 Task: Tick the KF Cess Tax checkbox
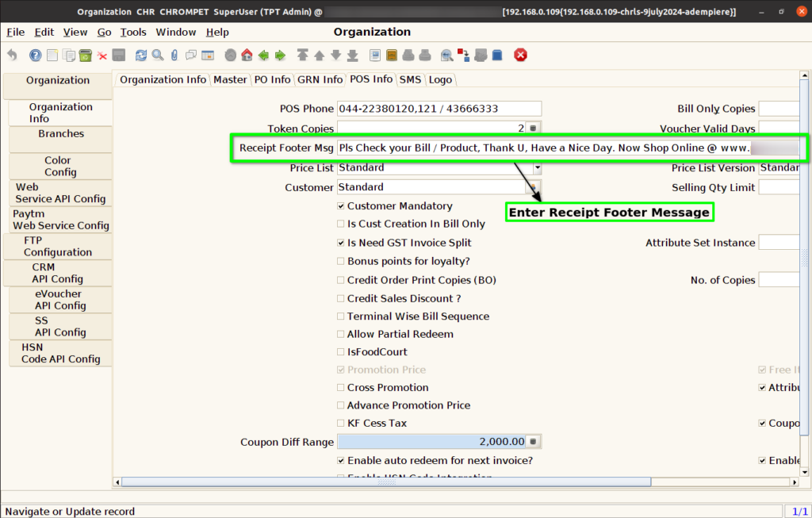click(341, 424)
